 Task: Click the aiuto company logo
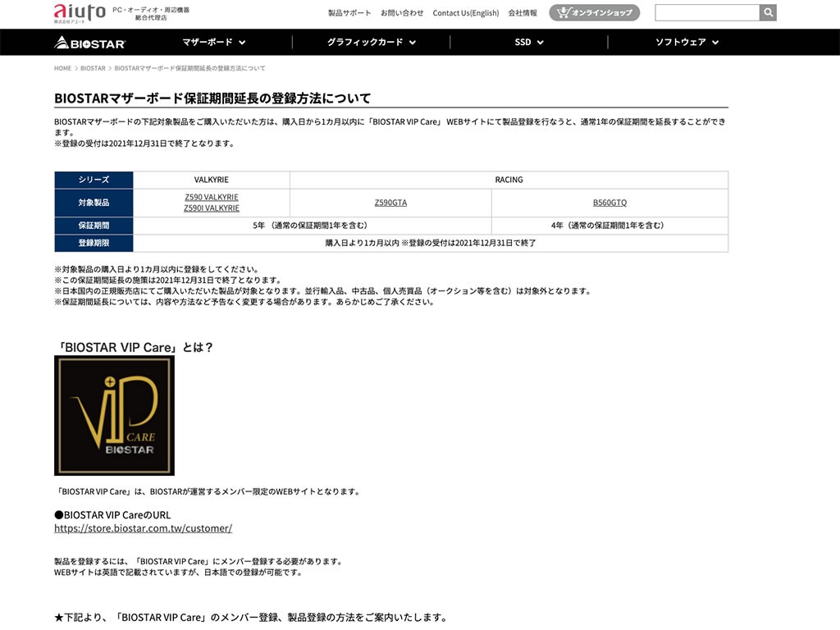point(80,13)
